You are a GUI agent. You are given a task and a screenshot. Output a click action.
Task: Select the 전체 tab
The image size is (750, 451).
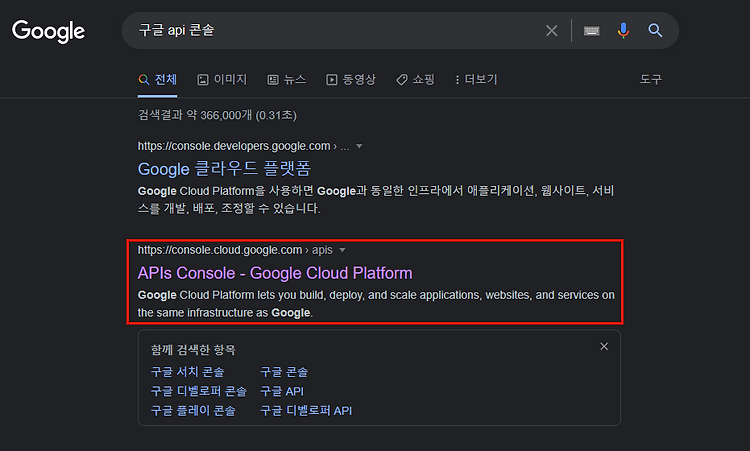click(x=158, y=79)
